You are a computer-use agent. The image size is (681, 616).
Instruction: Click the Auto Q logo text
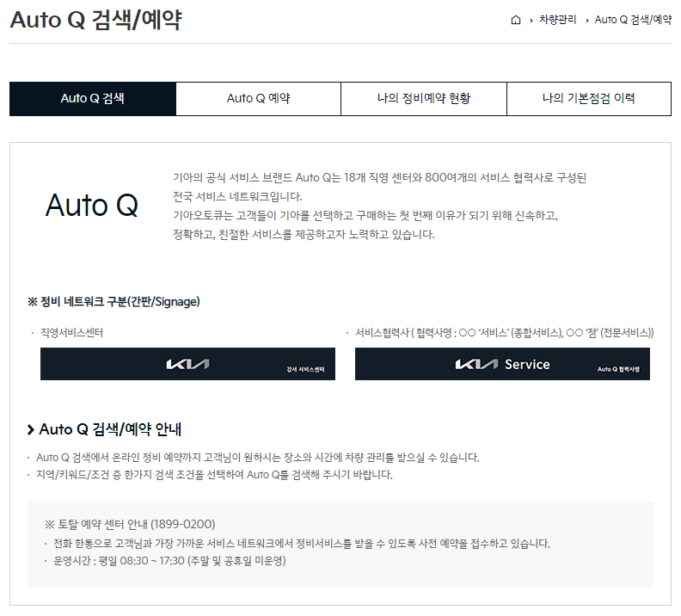pyautogui.click(x=92, y=205)
